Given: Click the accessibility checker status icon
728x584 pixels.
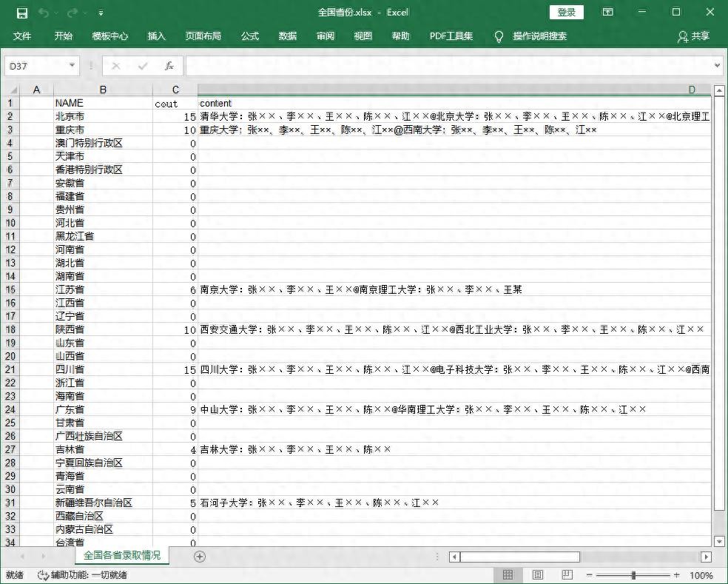Looking at the screenshot, I should 43,575.
